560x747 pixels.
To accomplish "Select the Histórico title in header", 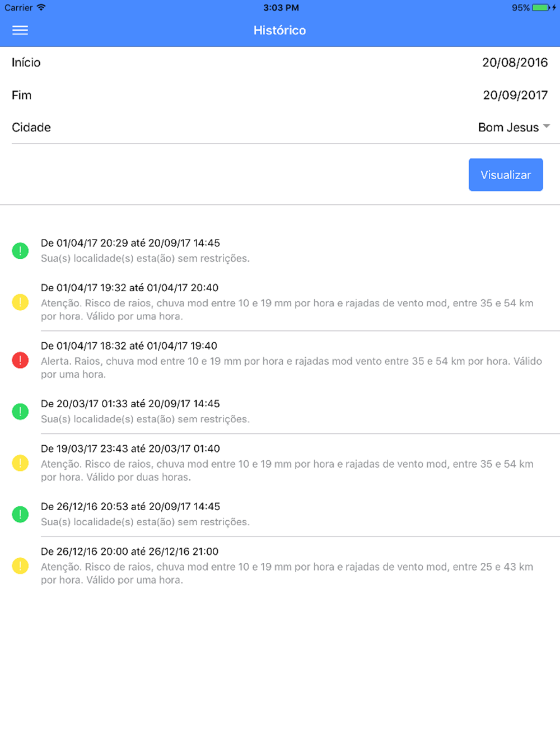I will [x=279, y=30].
